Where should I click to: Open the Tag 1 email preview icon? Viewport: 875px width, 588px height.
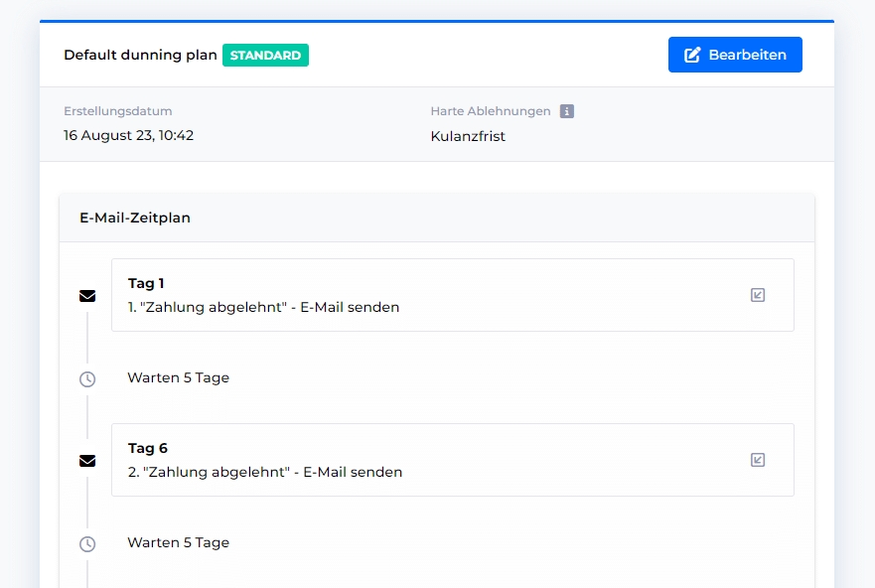coord(757,295)
